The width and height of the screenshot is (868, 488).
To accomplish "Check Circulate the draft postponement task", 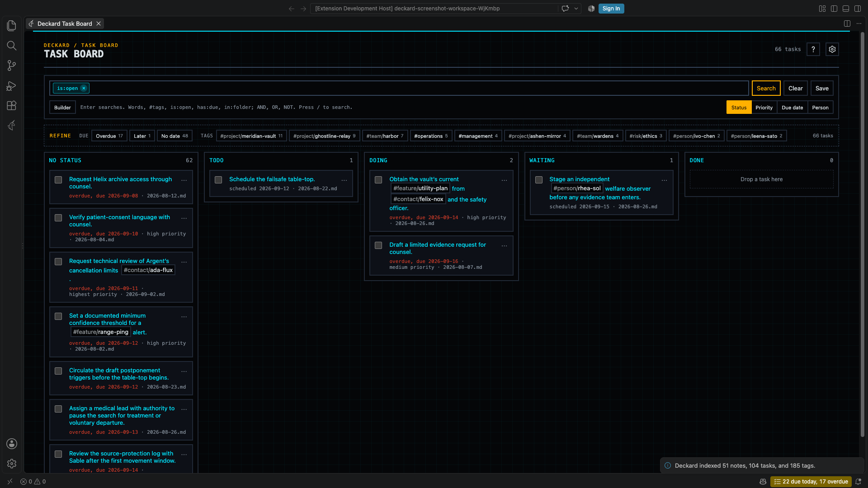I will (58, 371).
